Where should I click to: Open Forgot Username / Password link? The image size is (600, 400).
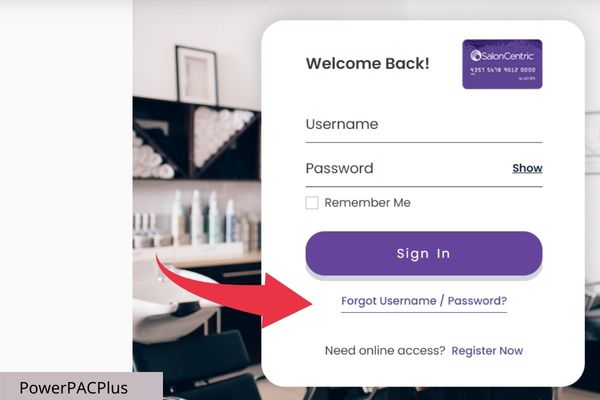(x=424, y=301)
